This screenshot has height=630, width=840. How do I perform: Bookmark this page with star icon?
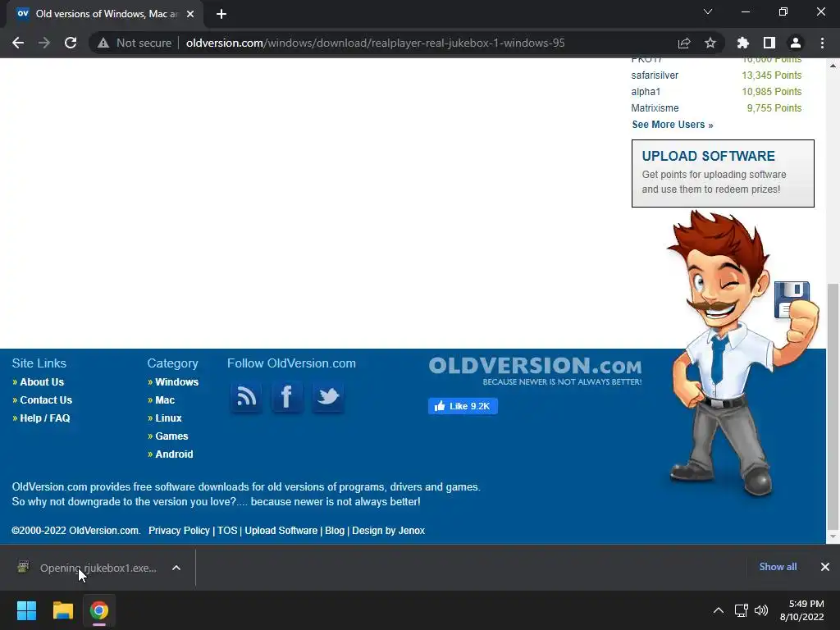[710, 43]
